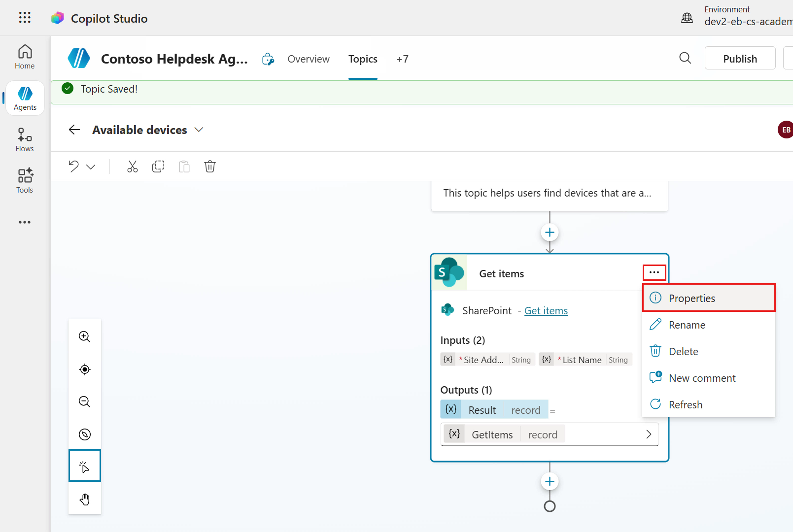Viewport: 793px width, 532px height.
Task: Click the delete trash icon in toolbar
Action: pos(210,166)
